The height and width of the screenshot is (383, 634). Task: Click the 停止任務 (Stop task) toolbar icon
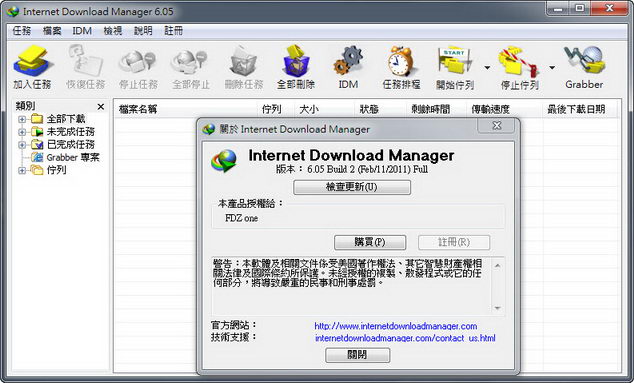click(138, 63)
